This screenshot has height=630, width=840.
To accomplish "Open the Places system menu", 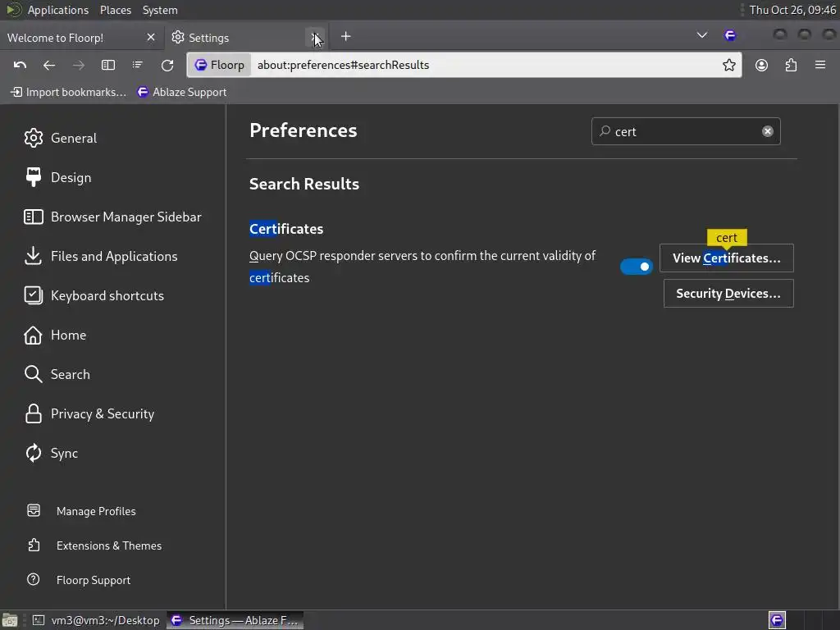I will (115, 10).
